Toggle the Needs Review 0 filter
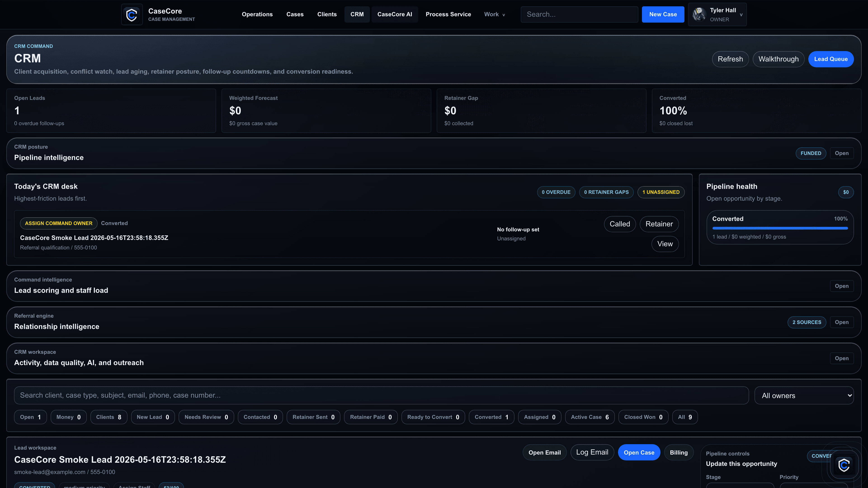 (206, 417)
